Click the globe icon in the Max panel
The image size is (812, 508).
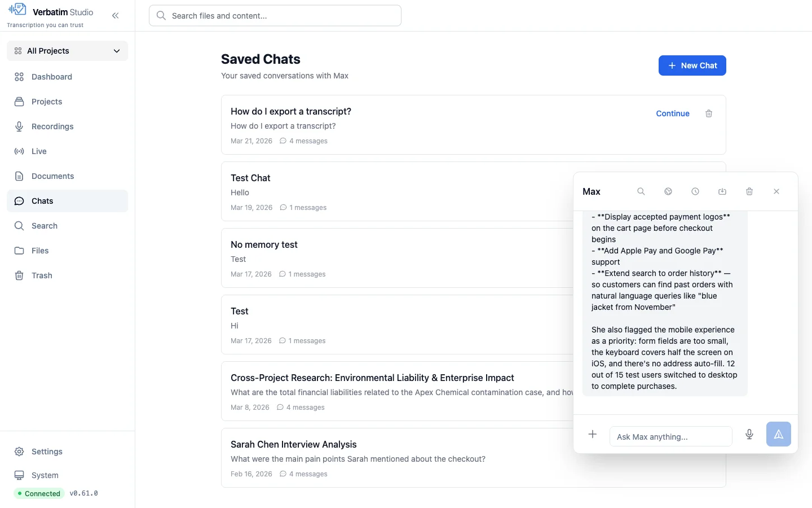668,191
